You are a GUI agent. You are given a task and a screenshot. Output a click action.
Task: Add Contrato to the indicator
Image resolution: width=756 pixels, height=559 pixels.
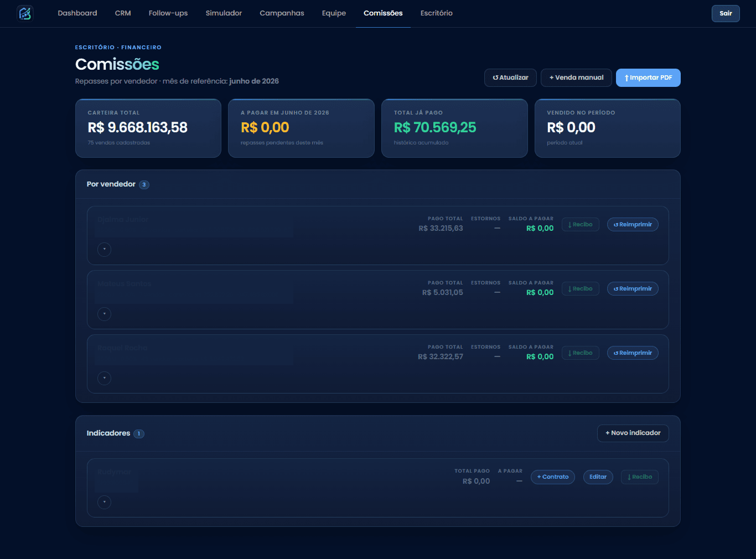pos(553,477)
